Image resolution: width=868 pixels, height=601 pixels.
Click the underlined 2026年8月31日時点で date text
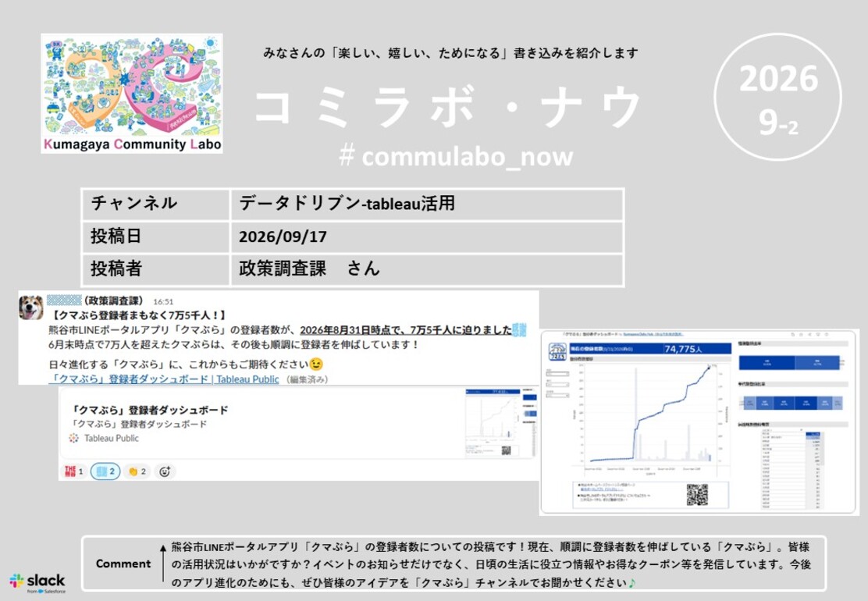coord(352,330)
